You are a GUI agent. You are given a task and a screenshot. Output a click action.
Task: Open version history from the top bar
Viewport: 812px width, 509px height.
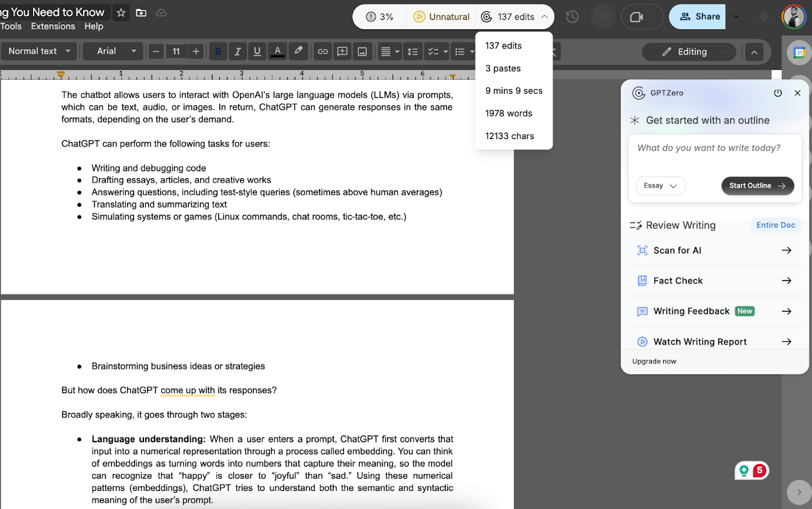coord(571,17)
